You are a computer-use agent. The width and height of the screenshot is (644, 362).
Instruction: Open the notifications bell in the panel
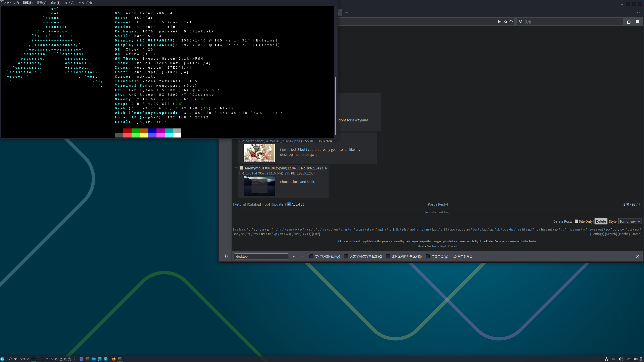(641, 359)
